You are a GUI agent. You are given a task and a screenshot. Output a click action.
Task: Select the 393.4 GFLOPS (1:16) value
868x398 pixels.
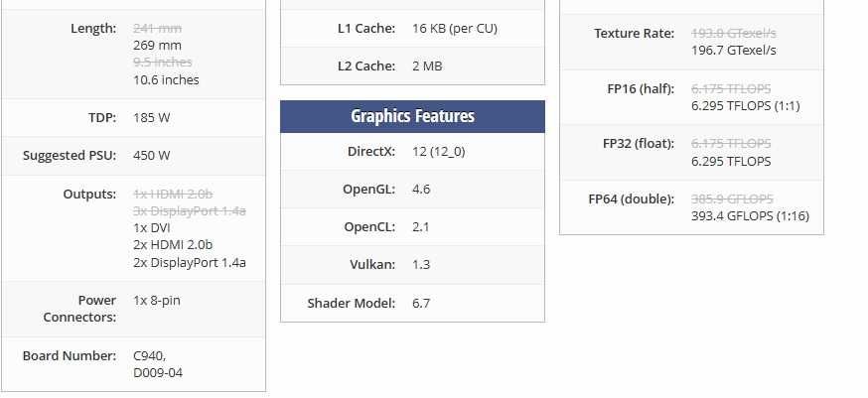click(752, 216)
